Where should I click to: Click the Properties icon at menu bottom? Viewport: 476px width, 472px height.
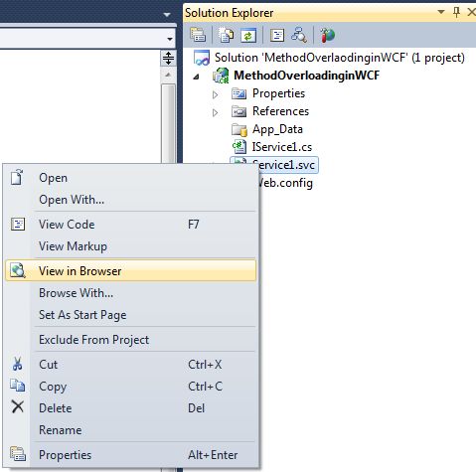click(18, 454)
